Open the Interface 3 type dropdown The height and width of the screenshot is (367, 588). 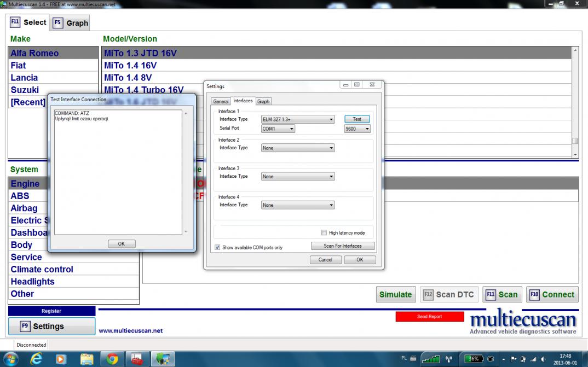pyautogui.click(x=298, y=176)
